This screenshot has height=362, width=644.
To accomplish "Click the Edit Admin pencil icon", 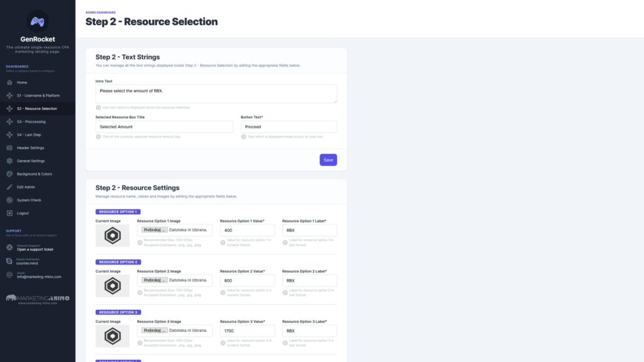I will (x=9, y=187).
